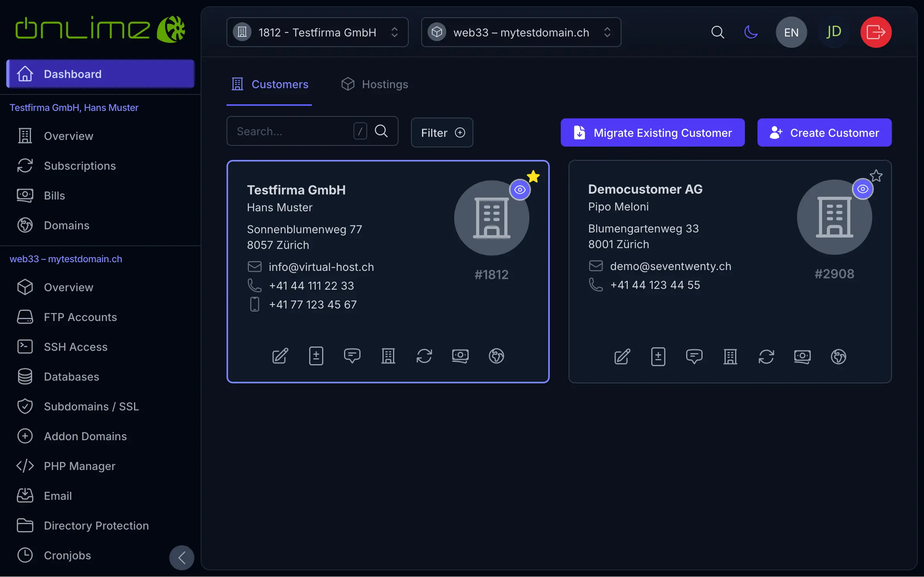Click the globe domains icon on Democustomer card
924x577 pixels.
click(838, 357)
